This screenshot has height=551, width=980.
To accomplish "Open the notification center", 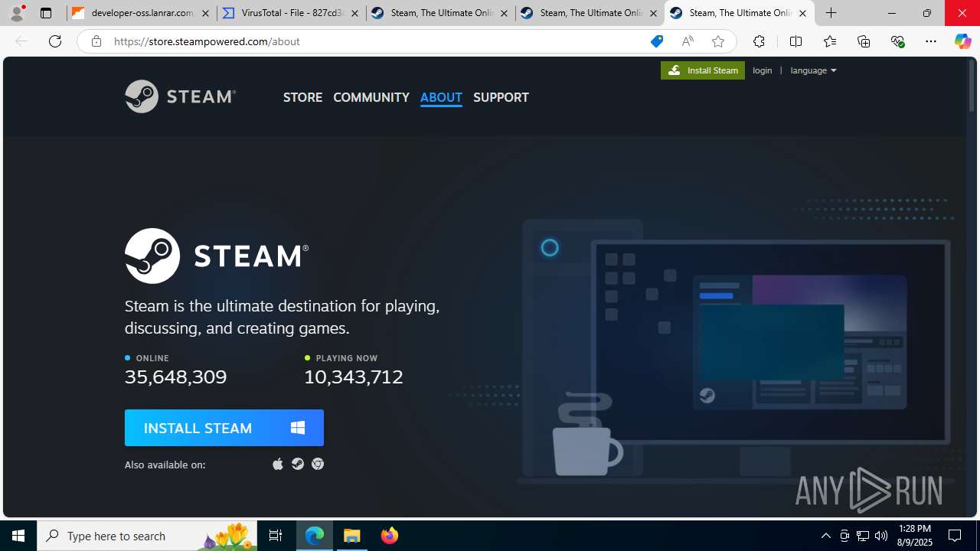I will (x=955, y=536).
